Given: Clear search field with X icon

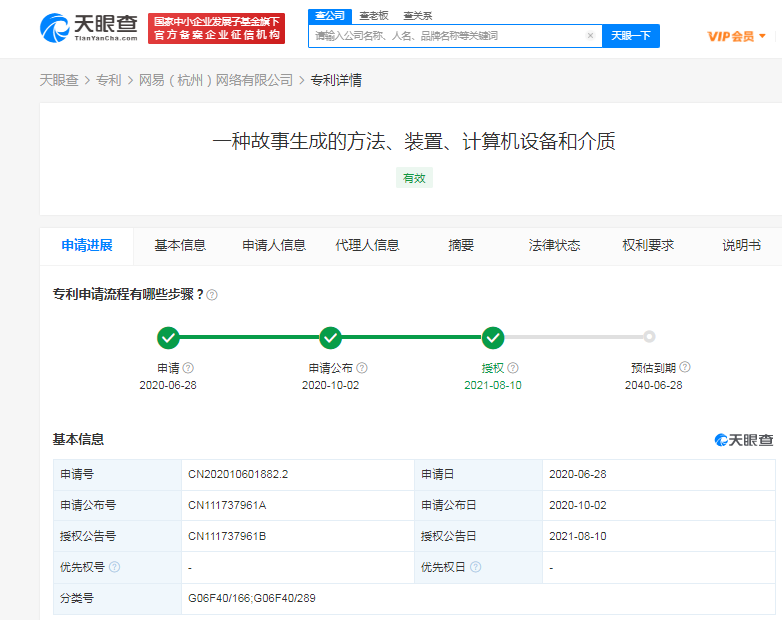Looking at the screenshot, I should pyautogui.click(x=590, y=36).
